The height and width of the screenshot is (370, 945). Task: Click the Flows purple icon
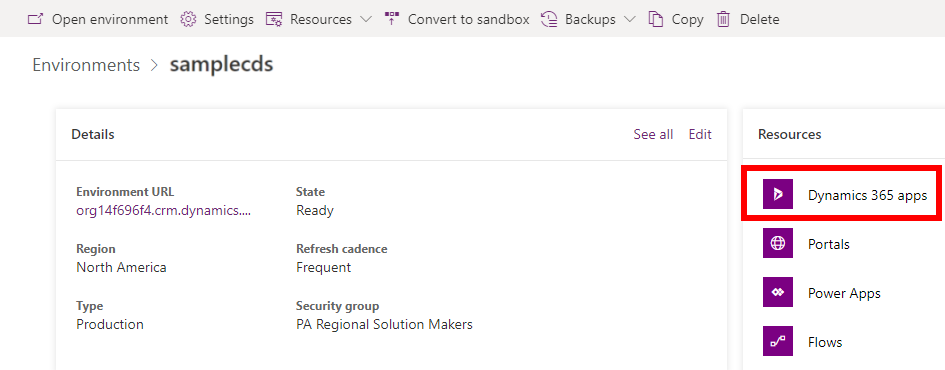coord(777,341)
